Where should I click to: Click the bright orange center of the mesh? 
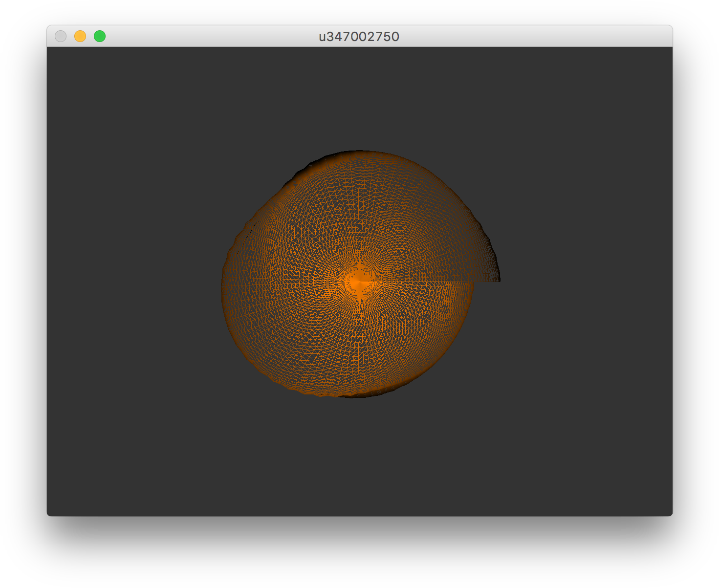(x=360, y=281)
